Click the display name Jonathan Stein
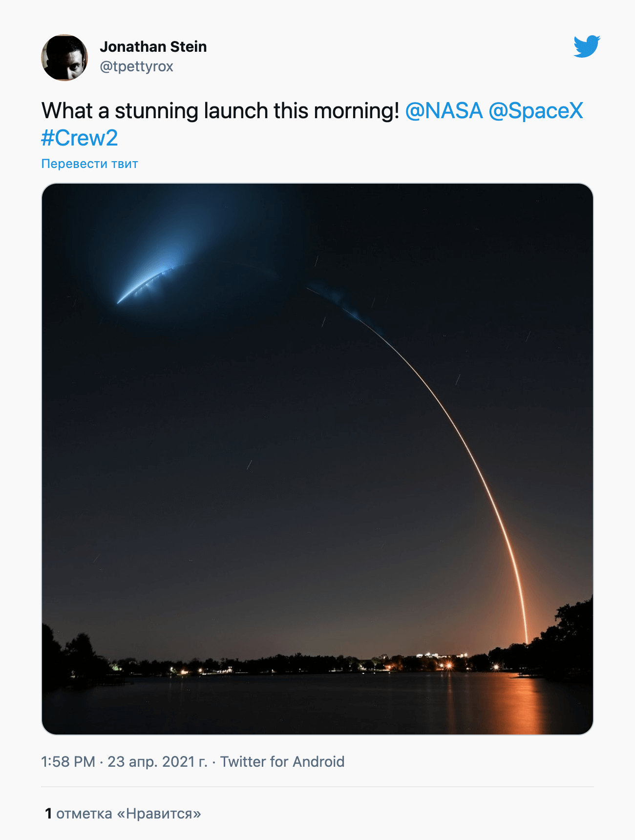Viewport: 635px width, 840px height. [153, 47]
